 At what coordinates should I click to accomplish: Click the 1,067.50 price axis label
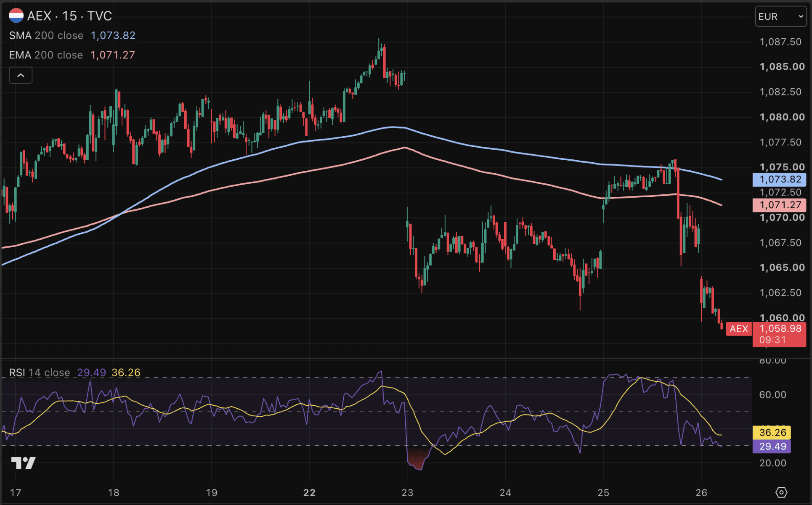click(780, 243)
